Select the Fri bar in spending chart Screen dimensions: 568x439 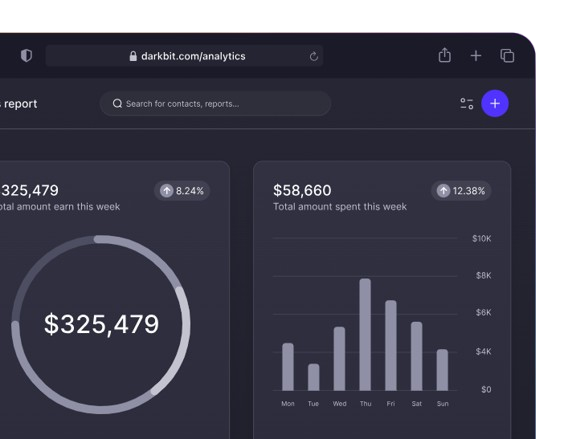click(391, 345)
